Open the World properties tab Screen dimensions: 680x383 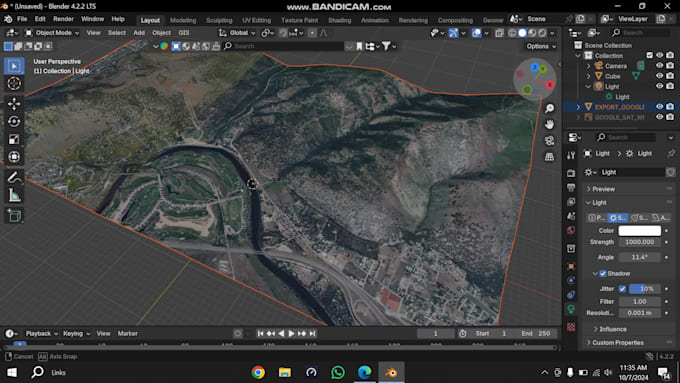point(571,230)
